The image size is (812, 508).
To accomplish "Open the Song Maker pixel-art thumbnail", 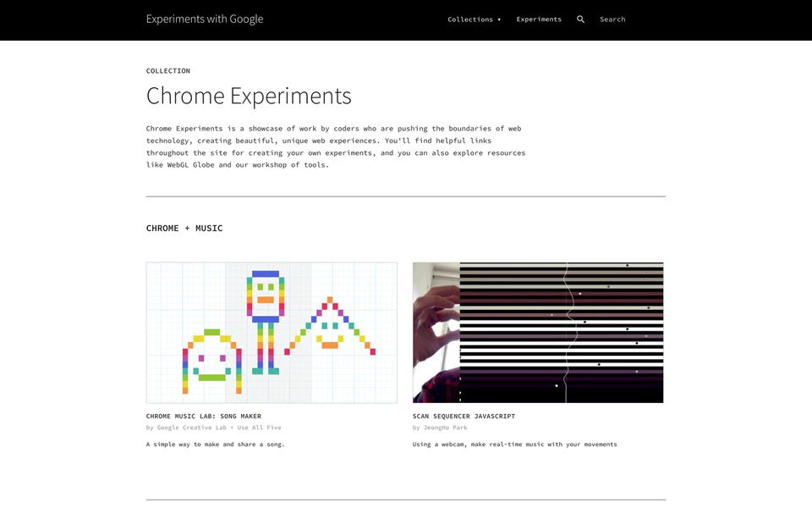I will [x=272, y=333].
